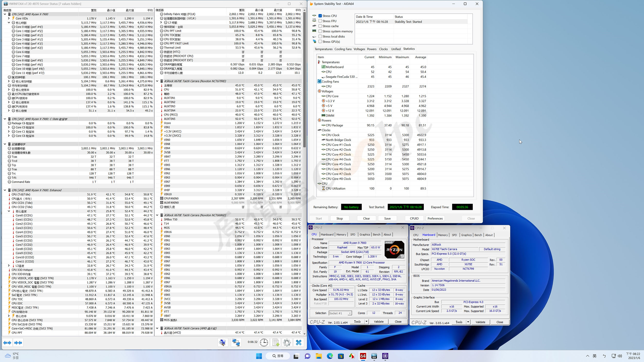The image size is (644, 362).
Task: Enable Stress system memory checkbox
Action: pyautogui.click(x=320, y=31)
